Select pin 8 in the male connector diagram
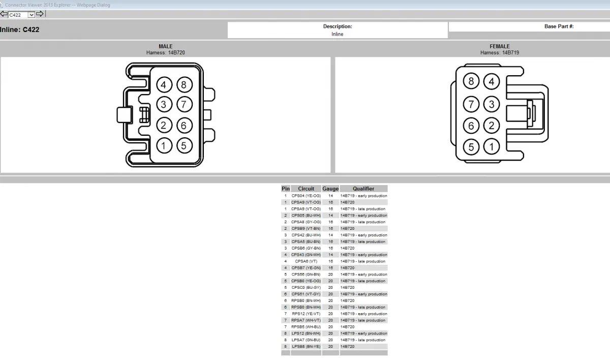This screenshot has width=610, height=364. 184,85
